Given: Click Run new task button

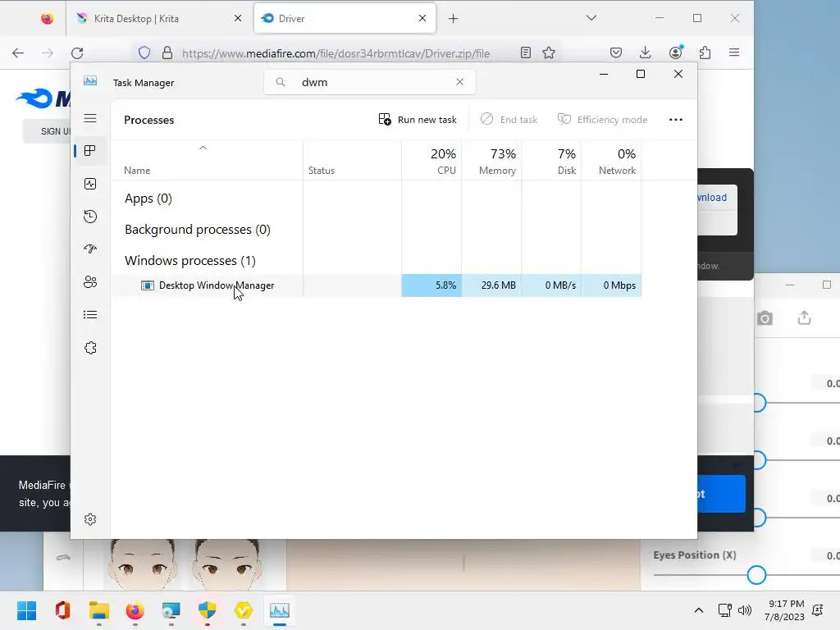Looking at the screenshot, I should pos(418,120).
